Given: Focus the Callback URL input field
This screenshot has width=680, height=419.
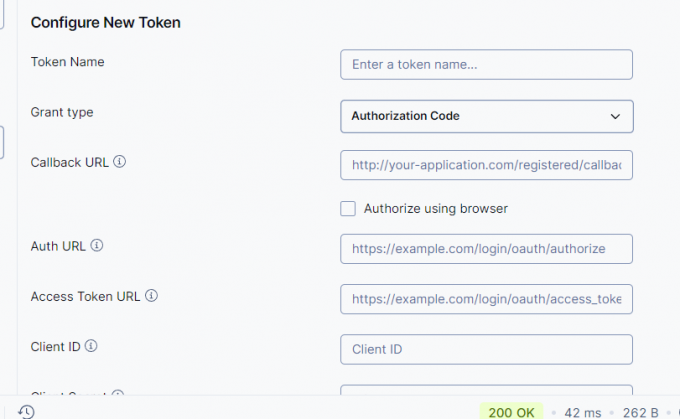Looking at the screenshot, I should 486,164.
